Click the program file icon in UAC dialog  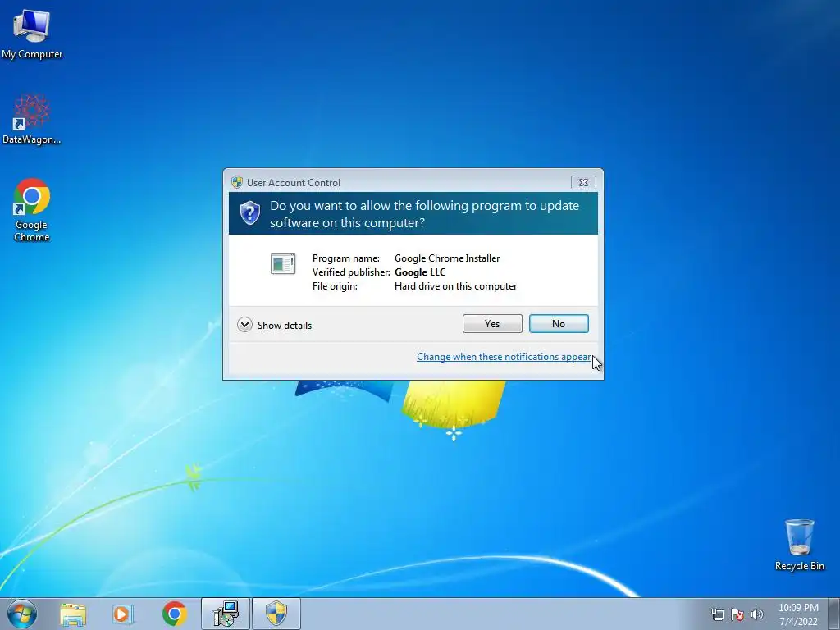(283, 264)
